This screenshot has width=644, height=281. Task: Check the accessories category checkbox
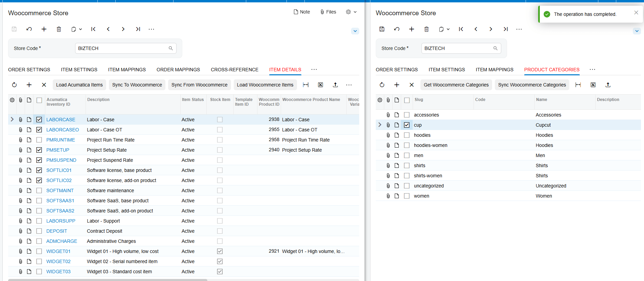coord(407,115)
